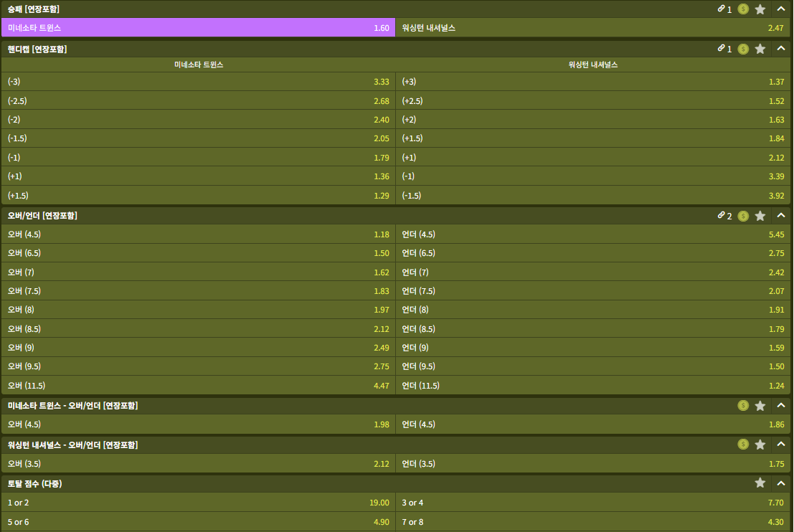Collapse the 핸디캡 [연장포함] section
Viewport: 794px width, 532px height.
click(781, 49)
